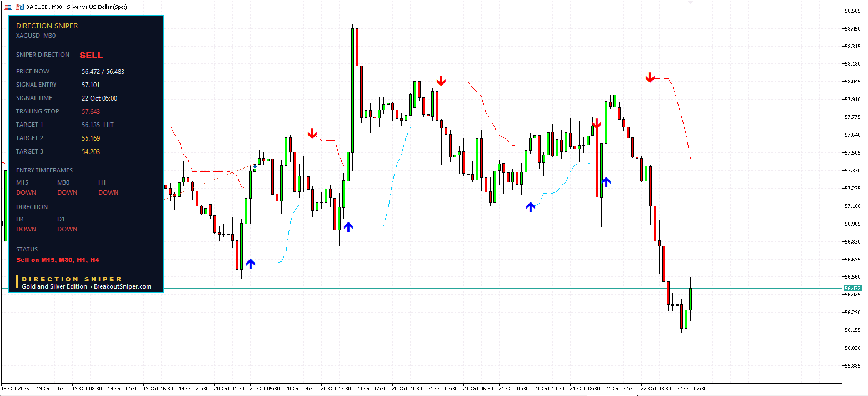Click the current price tag 56.472 on price axis
868x396 pixels.
(x=852, y=288)
